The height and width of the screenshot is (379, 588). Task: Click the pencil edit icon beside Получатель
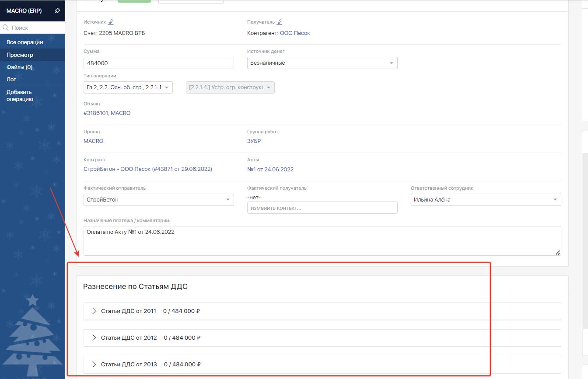click(x=280, y=22)
